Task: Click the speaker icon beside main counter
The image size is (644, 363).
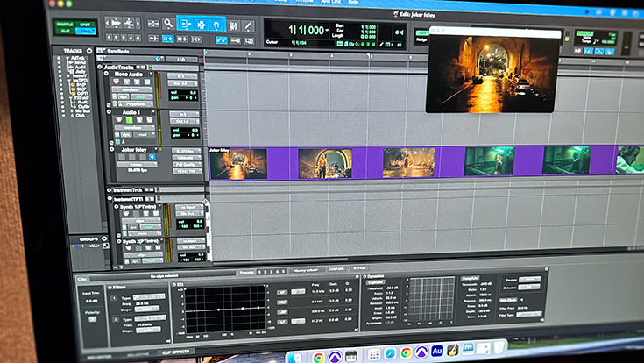Action: point(399,32)
